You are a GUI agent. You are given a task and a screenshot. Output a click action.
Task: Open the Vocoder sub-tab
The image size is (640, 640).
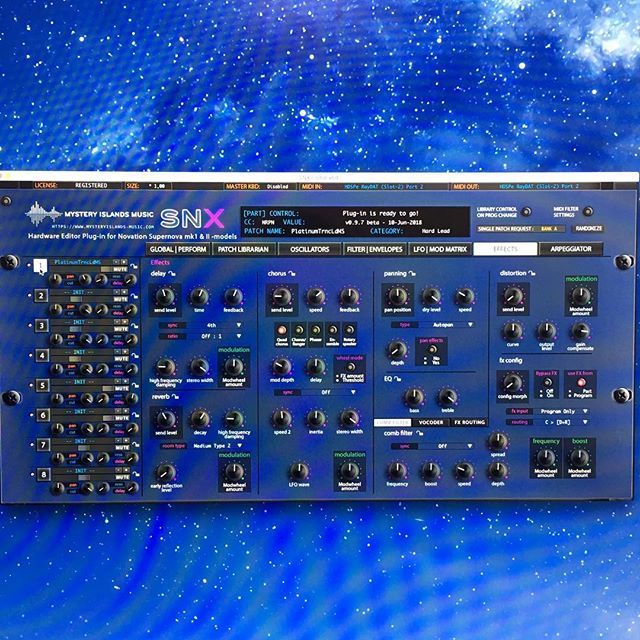click(431, 422)
